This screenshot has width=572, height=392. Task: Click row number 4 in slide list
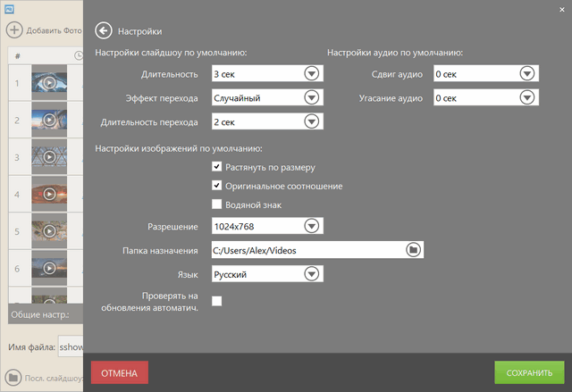click(17, 195)
